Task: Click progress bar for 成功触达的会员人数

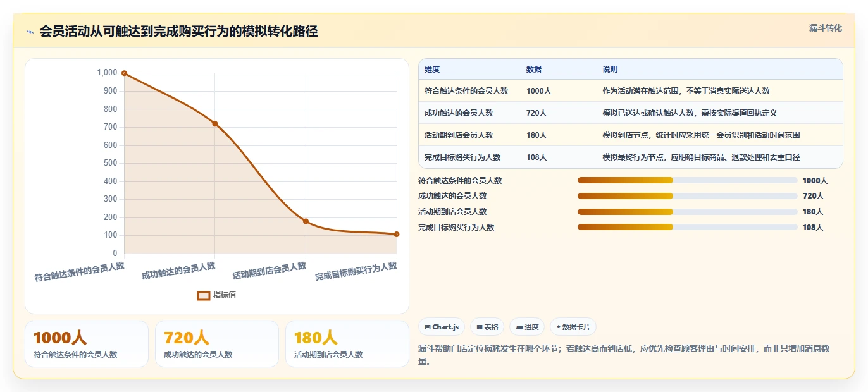Action: (688, 196)
